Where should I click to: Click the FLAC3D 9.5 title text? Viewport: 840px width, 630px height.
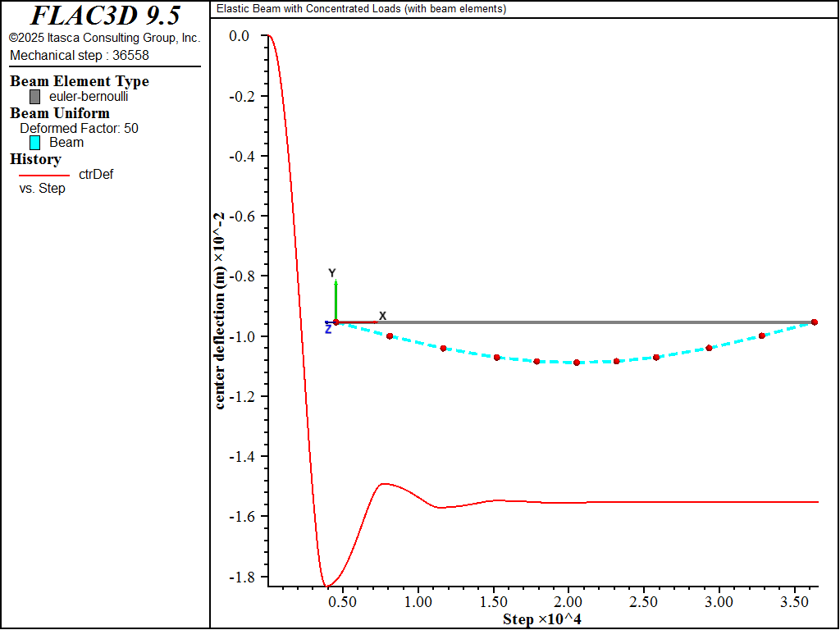(x=105, y=16)
